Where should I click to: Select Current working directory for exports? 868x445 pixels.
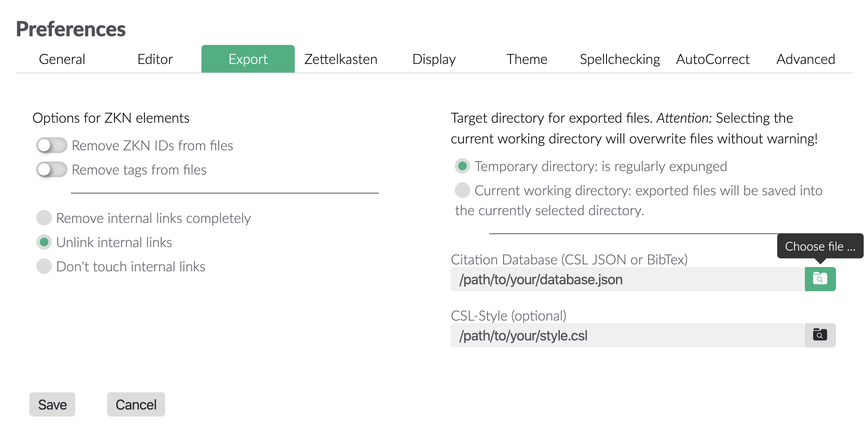pos(462,190)
